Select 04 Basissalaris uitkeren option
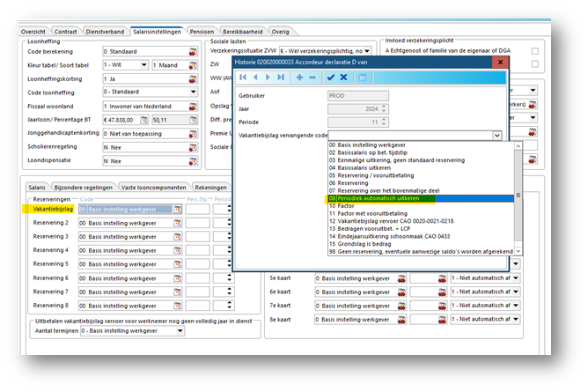The height and width of the screenshot is (392, 588). [x=421, y=168]
